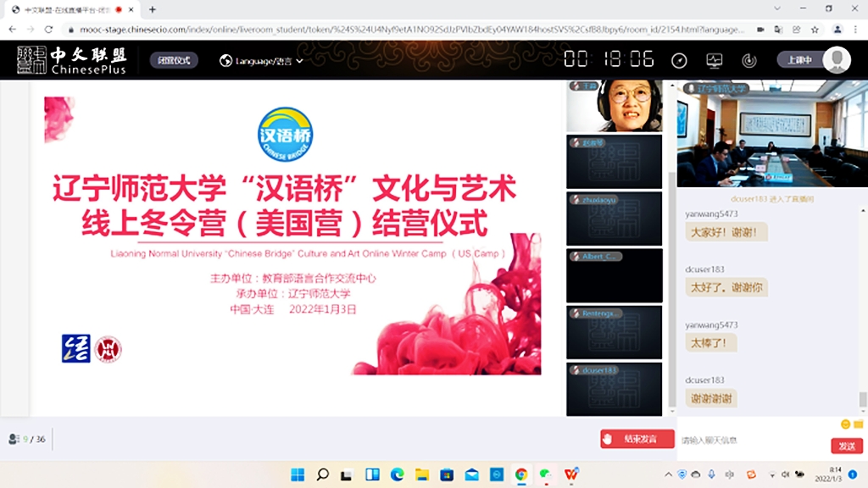Viewport: 868px width, 488px height.
Task: Click the 闭营仪式 room title button
Action: [174, 60]
